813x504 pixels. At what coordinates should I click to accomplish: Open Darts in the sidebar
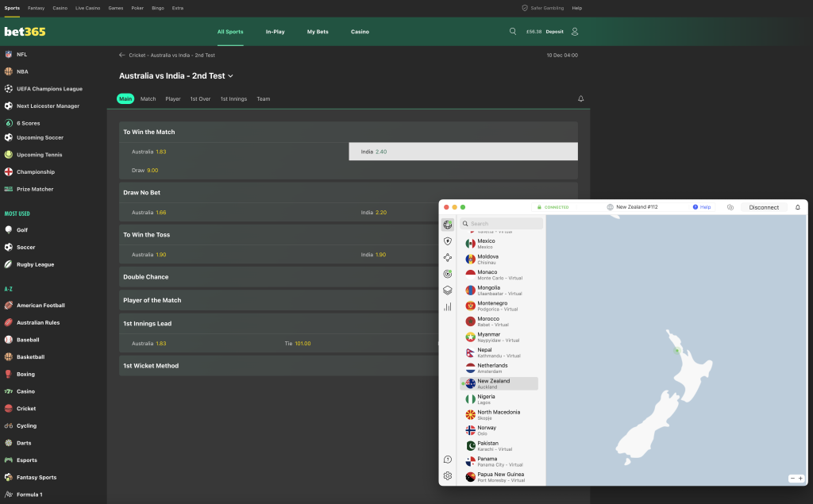[x=24, y=444]
